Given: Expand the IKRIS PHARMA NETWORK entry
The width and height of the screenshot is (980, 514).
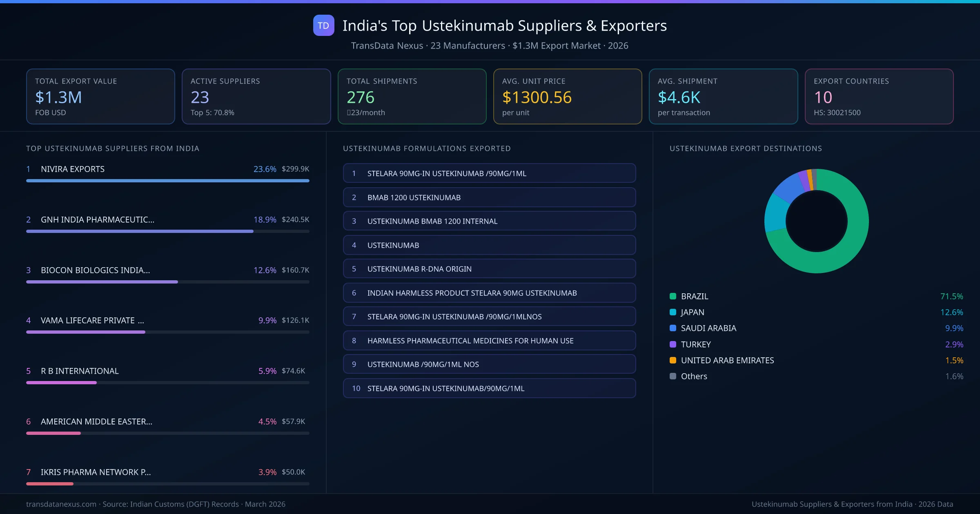Looking at the screenshot, I should (96, 472).
